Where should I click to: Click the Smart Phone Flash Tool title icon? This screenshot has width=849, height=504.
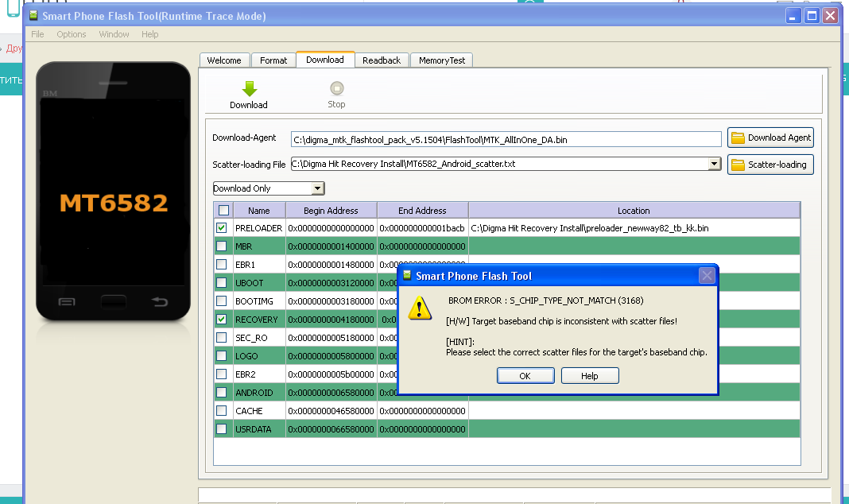point(33,16)
